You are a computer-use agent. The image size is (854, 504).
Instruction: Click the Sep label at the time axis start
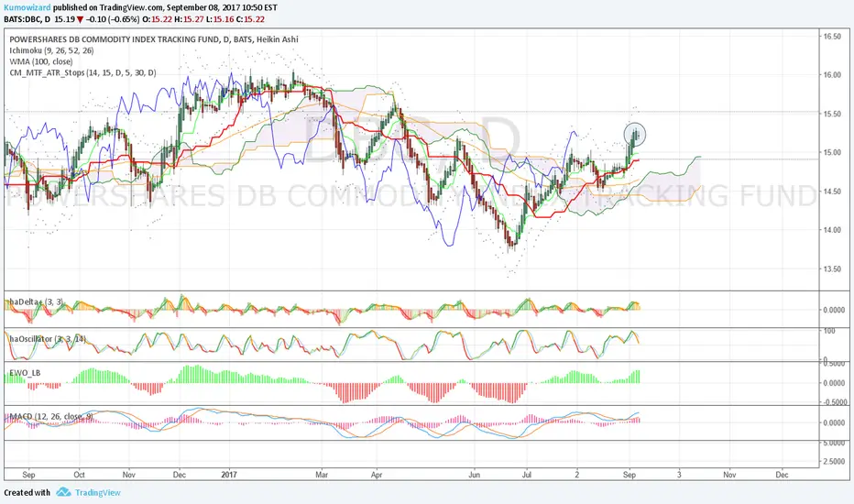(x=29, y=475)
